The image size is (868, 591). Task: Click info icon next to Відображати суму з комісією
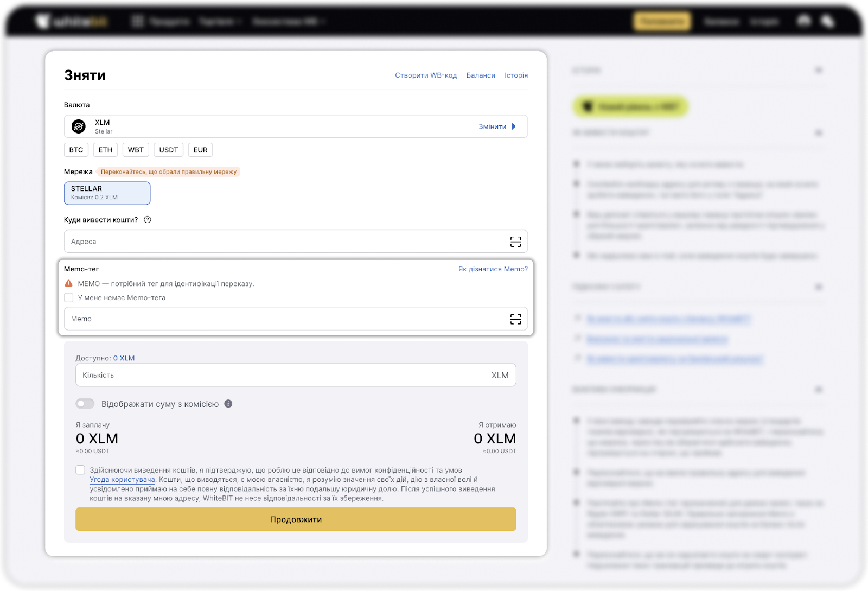point(228,404)
